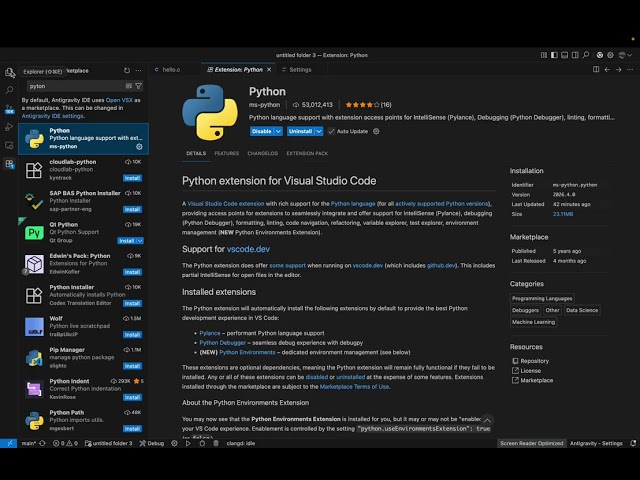The image size is (640, 480).
Task: Open the remote window status bar button
Action: point(9,443)
